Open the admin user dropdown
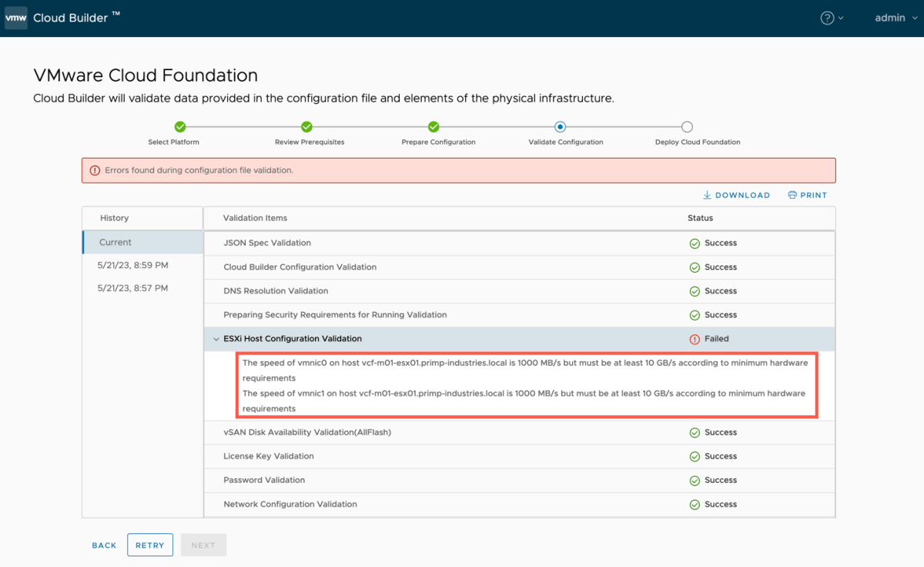The image size is (924, 567). pos(896,18)
